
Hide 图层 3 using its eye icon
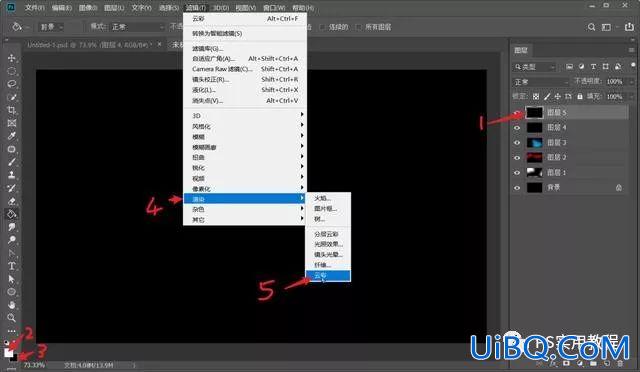tap(517, 143)
